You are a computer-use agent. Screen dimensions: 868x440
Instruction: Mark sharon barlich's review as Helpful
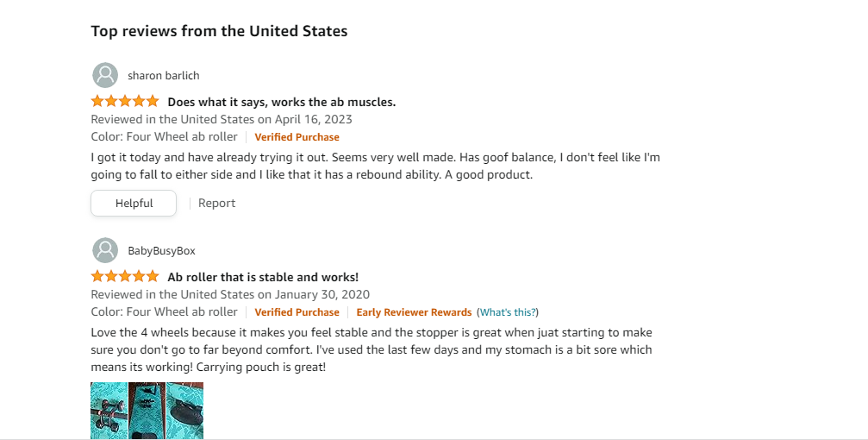134,204
